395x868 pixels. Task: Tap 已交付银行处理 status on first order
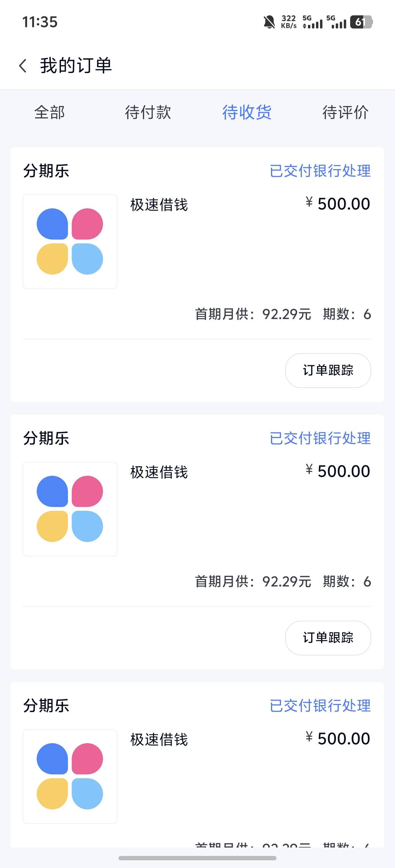click(x=320, y=171)
